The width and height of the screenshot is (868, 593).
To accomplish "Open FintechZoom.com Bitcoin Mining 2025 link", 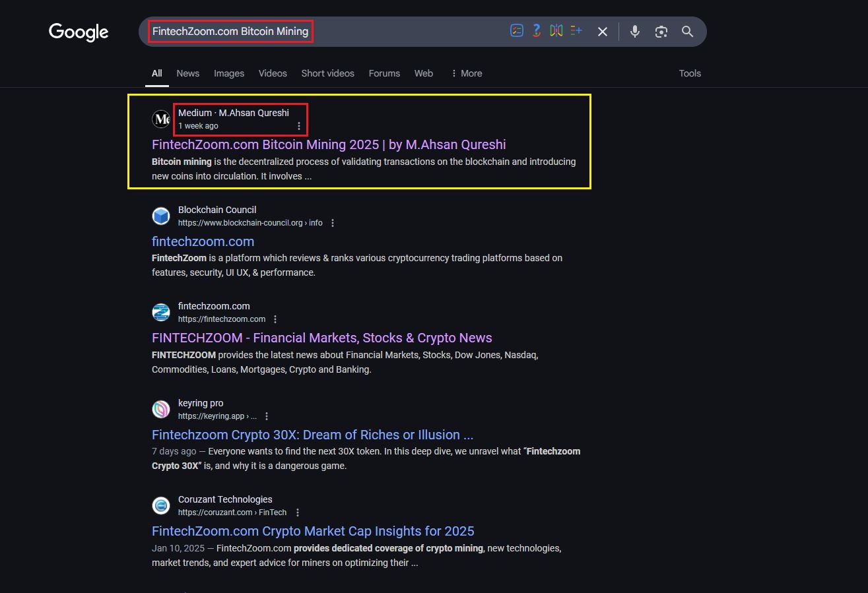I will (x=329, y=144).
